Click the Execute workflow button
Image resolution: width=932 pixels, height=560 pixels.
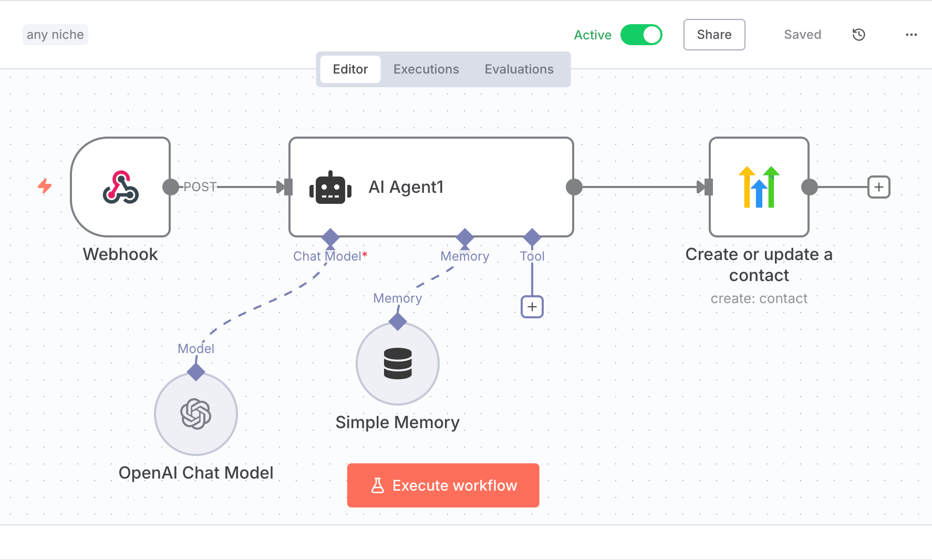(443, 485)
